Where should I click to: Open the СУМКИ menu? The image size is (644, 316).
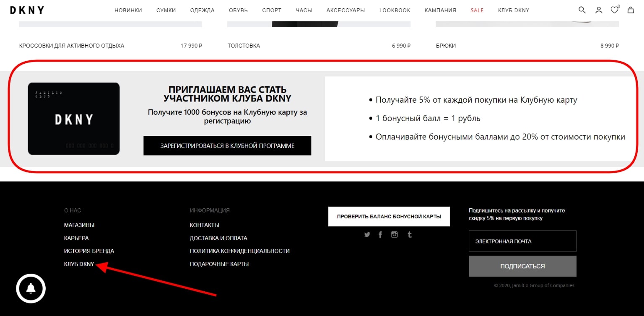tap(166, 10)
